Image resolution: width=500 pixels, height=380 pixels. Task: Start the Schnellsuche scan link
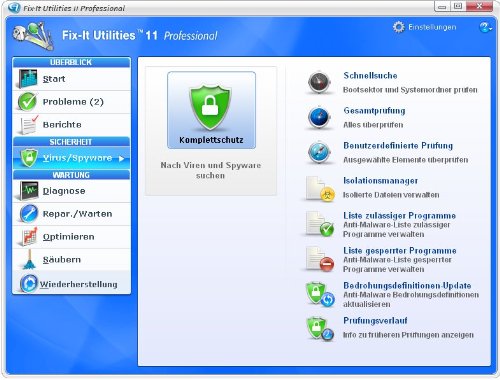(370, 76)
